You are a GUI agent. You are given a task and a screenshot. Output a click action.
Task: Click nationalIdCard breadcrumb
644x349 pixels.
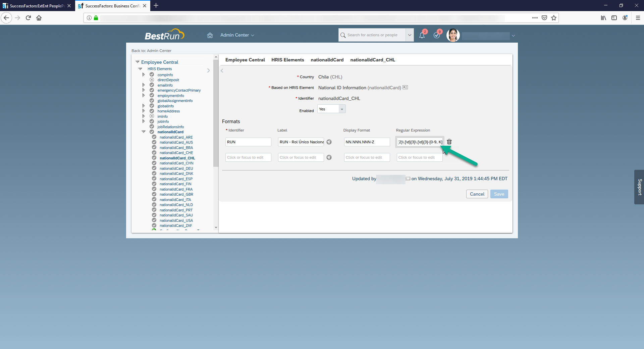327,60
